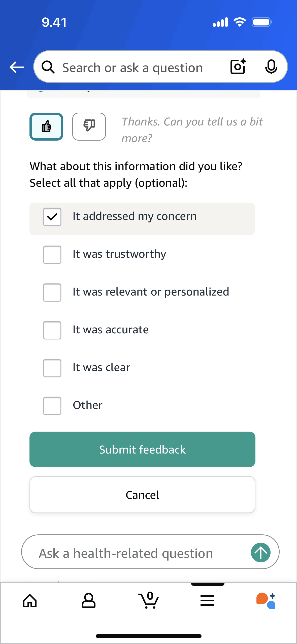Tick 'It was relevant or personalized'
This screenshot has width=297, height=644.
click(52, 292)
